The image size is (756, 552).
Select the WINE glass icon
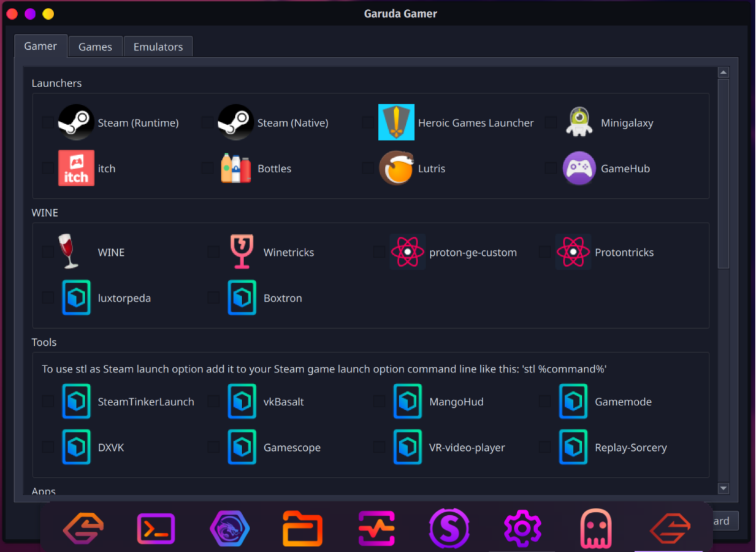pos(67,251)
